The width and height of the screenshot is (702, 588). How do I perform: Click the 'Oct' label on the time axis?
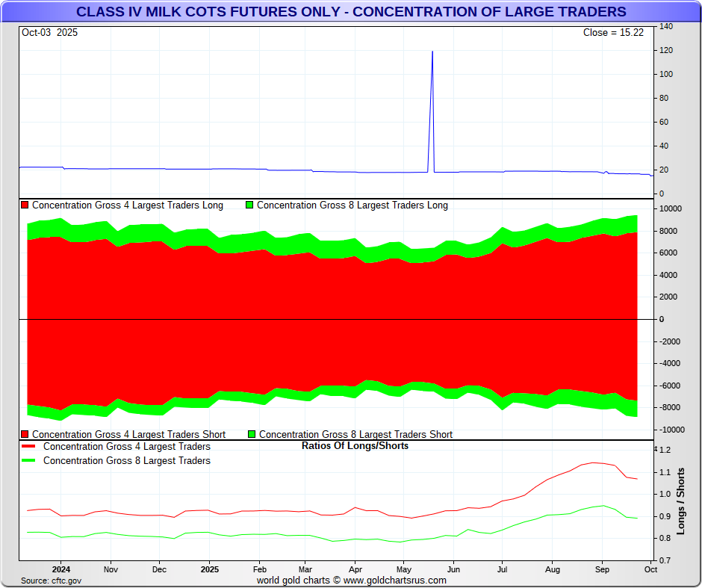tap(650, 569)
